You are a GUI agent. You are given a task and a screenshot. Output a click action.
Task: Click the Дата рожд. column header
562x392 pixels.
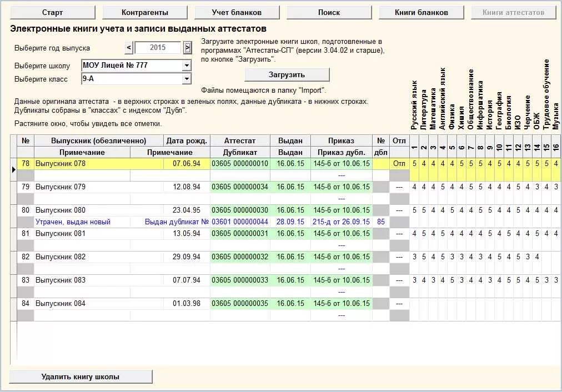point(187,140)
